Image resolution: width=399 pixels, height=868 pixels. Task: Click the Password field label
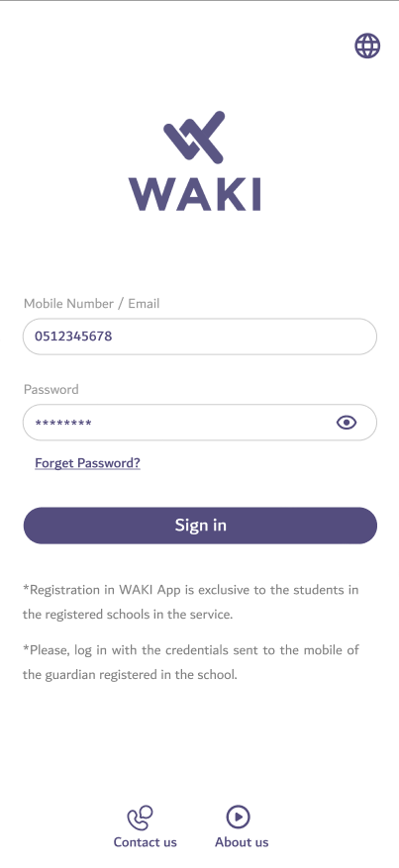click(51, 390)
